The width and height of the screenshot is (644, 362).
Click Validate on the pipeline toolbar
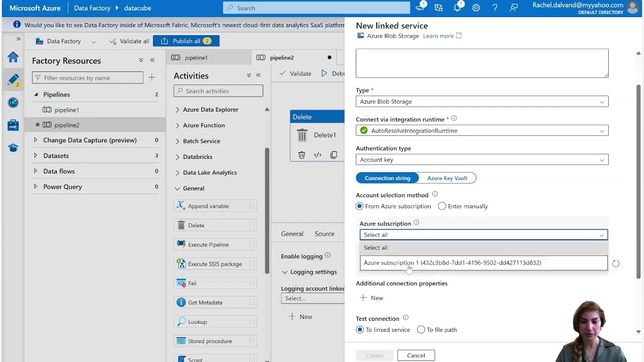pos(295,73)
